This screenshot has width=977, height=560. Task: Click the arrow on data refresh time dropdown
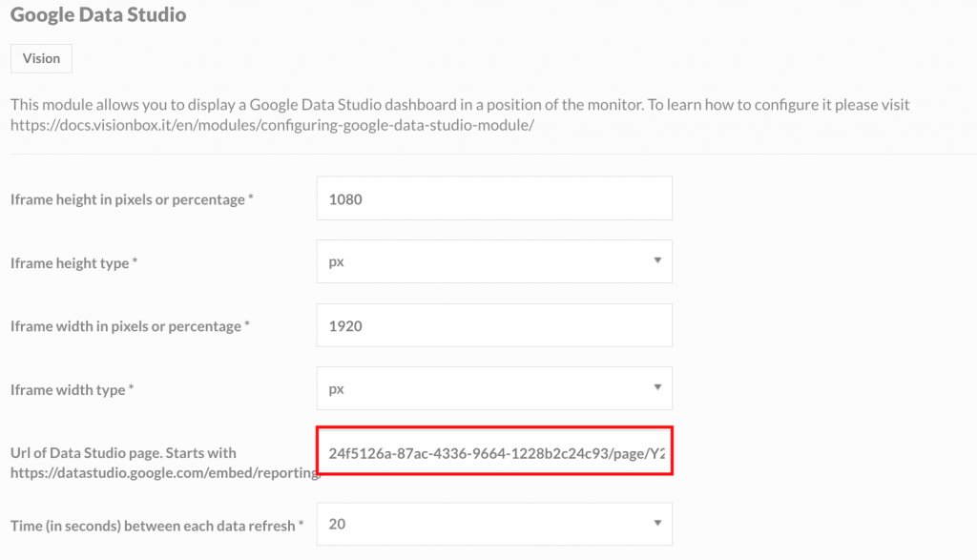pyautogui.click(x=657, y=523)
